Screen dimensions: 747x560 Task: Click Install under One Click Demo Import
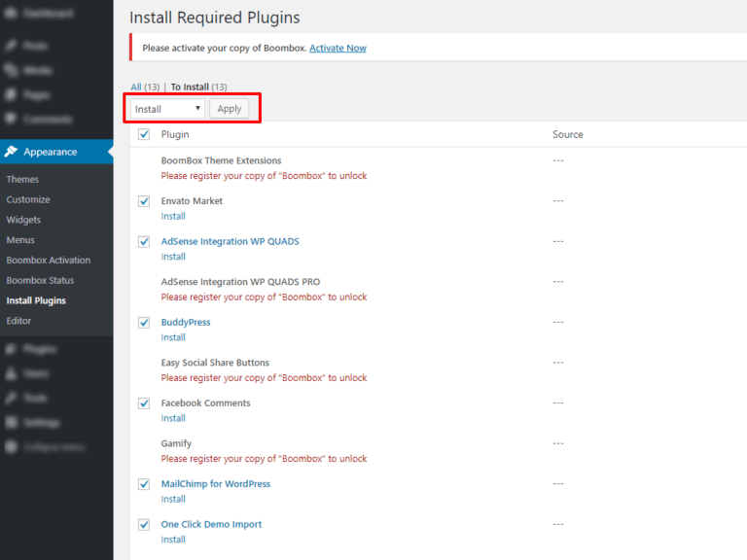point(173,540)
